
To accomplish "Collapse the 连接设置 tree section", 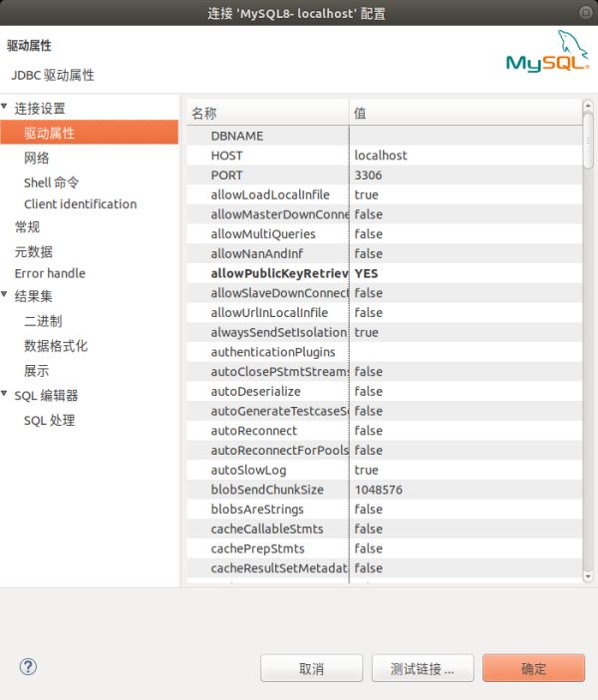I will tap(4, 107).
